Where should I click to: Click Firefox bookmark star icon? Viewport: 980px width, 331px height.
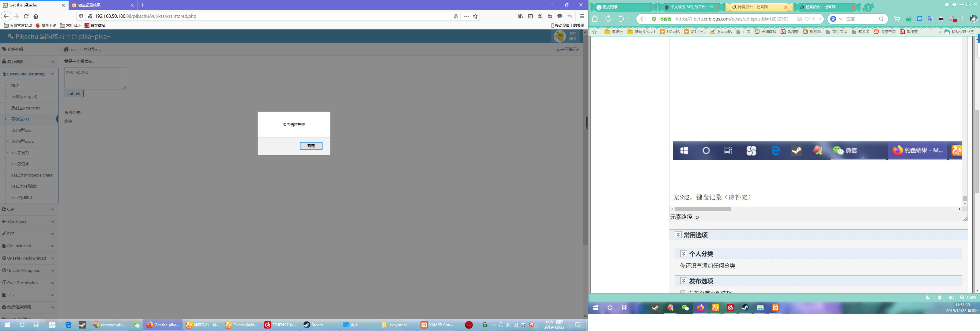pyautogui.click(x=475, y=16)
